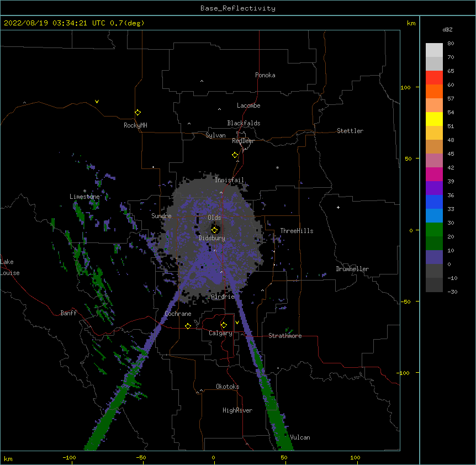Click the -50 tick label on vertical axis
Screen dimensions: 476x465
point(405,302)
